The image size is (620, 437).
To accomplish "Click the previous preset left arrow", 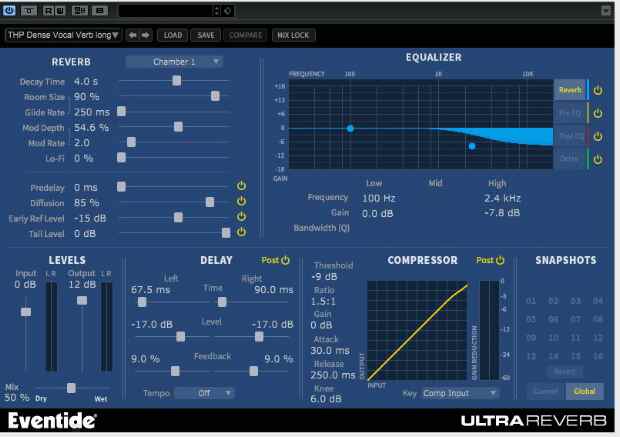I will coord(132,35).
